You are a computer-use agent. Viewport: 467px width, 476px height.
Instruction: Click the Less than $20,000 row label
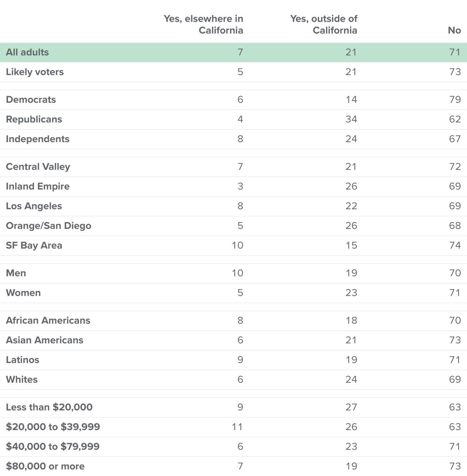tap(49, 407)
